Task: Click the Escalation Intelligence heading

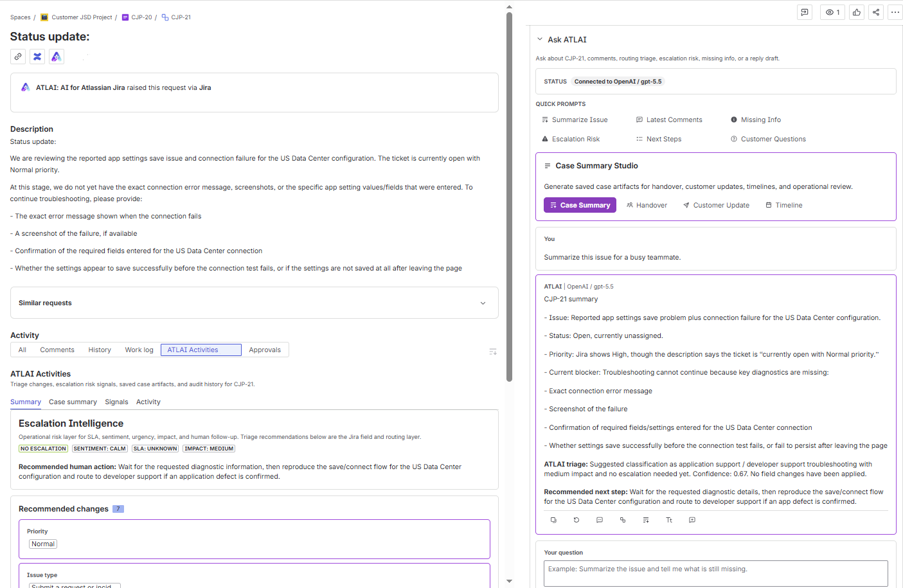Action: pyautogui.click(x=71, y=423)
